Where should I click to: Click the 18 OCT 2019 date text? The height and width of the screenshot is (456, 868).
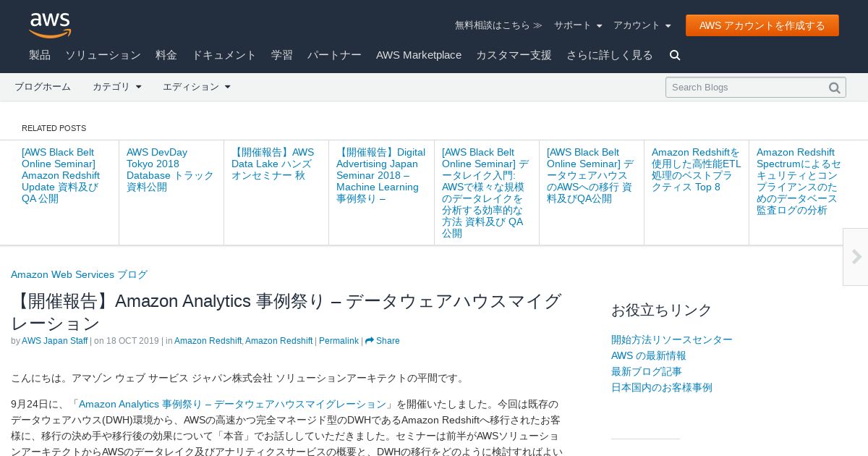tap(132, 341)
